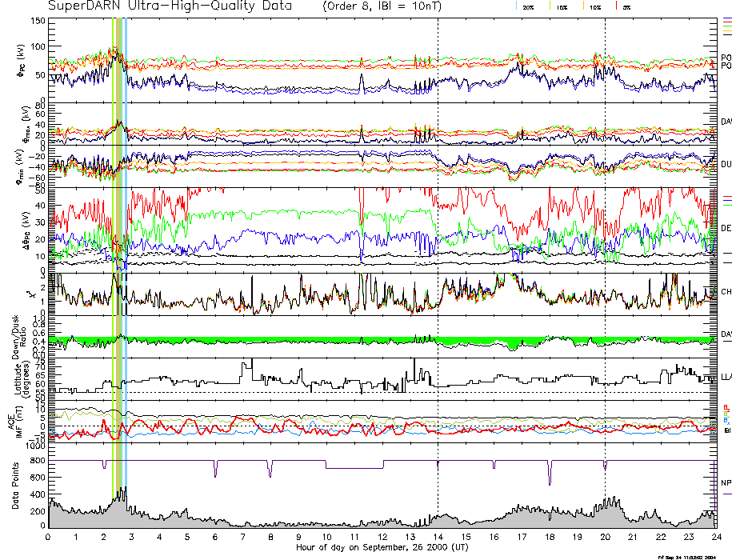Click hour tick label '6' on time axis
The image size is (732, 560).
point(215,537)
